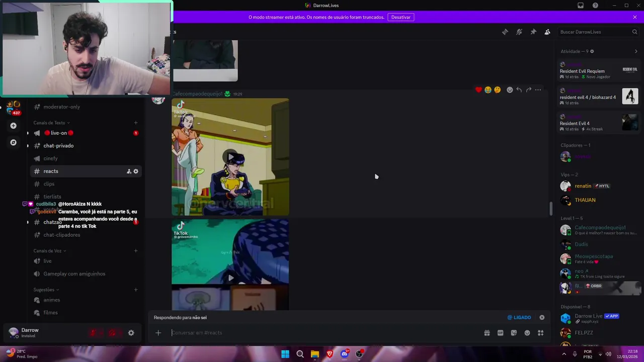The width and height of the screenshot is (644, 362).
Task: Add thinking face emoji reaction
Action: [x=498, y=89]
